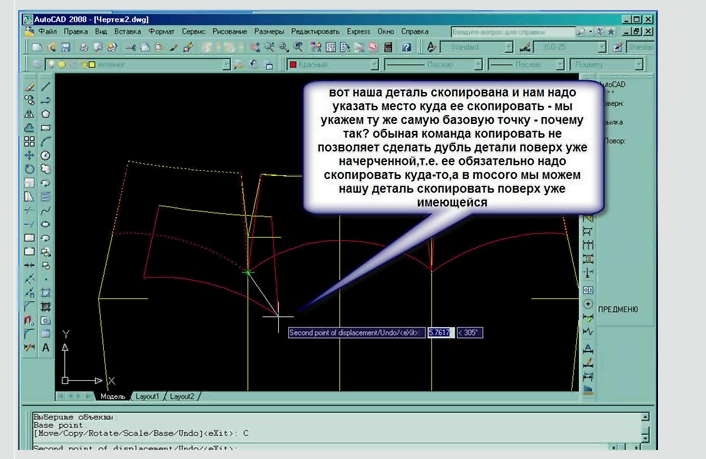Click the help search input field
This screenshot has height=459, width=706.
tap(508, 32)
